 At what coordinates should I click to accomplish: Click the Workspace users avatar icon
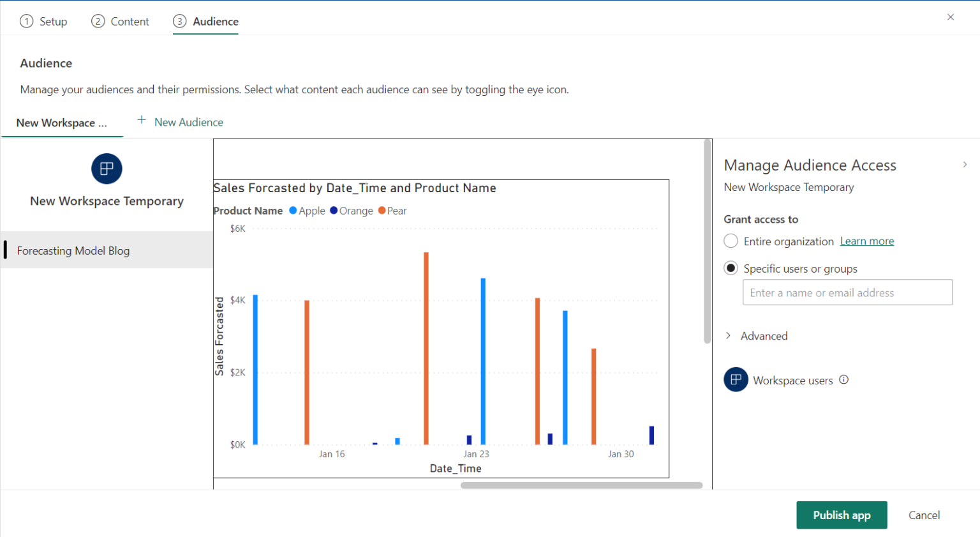pos(735,379)
